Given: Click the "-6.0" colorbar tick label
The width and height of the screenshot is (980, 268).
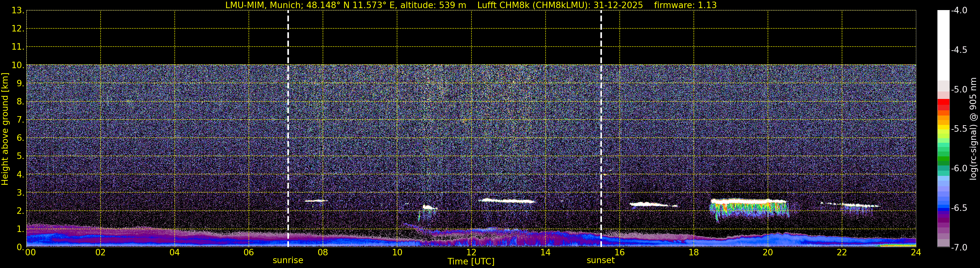Looking at the screenshot, I should 959,168.
